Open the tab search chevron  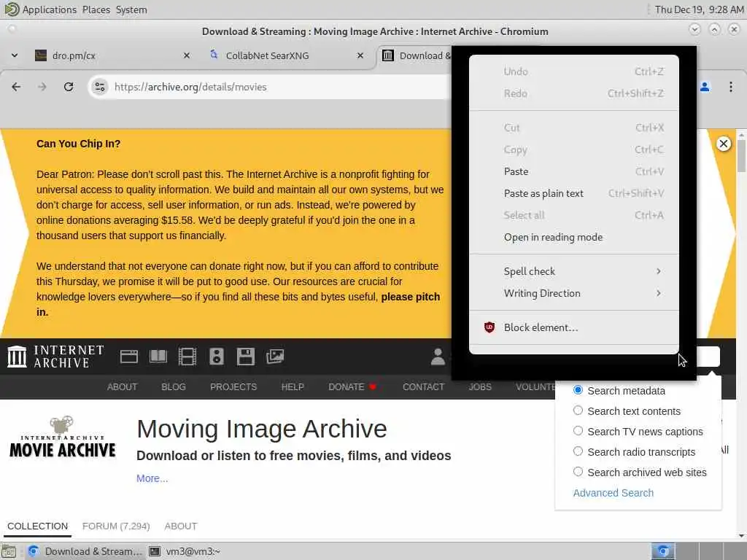[x=15, y=55]
